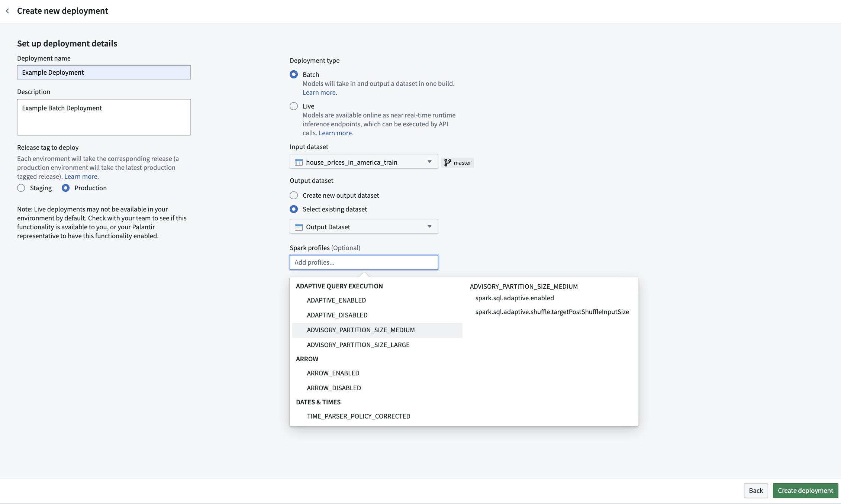Pick ADAPTIVE_DISABLED profile from the list

(377, 315)
